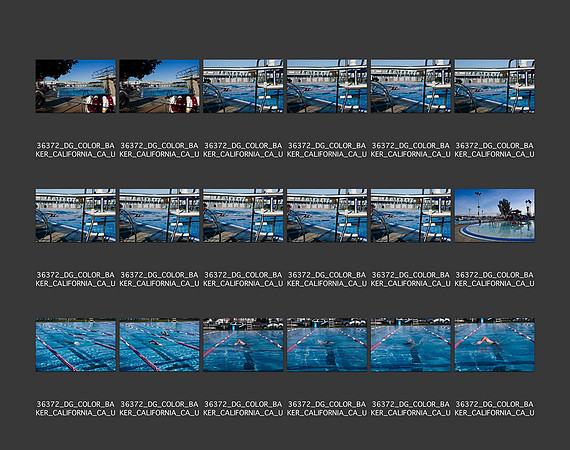Choose third thumbnail in the middle row
This screenshot has width=570, height=450.
pos(243,215)
